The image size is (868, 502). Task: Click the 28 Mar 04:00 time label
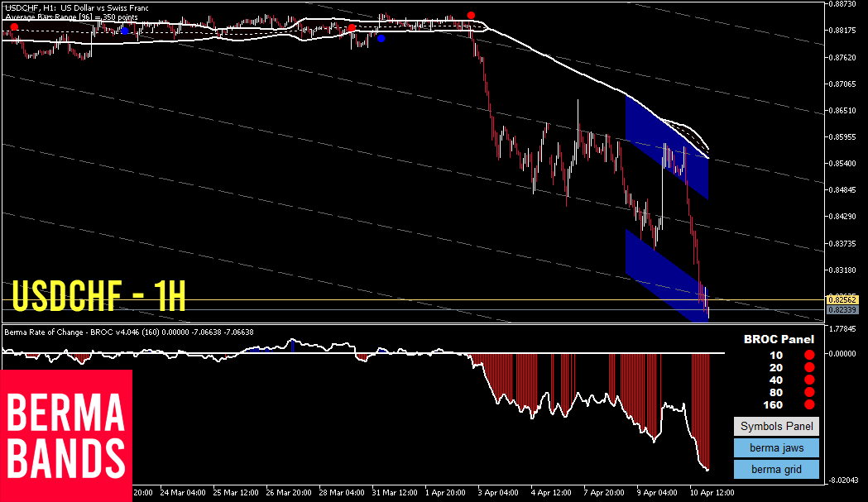[342, 493]
